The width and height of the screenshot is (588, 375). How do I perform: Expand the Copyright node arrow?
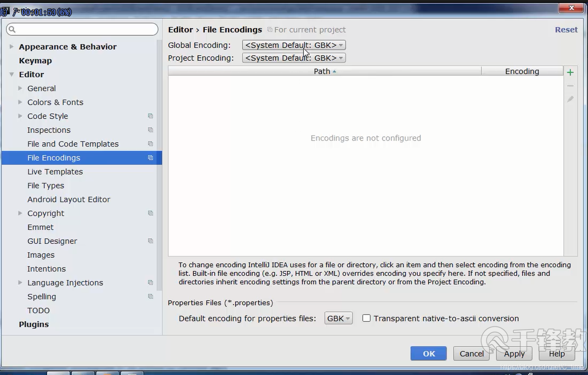point(20,213)
